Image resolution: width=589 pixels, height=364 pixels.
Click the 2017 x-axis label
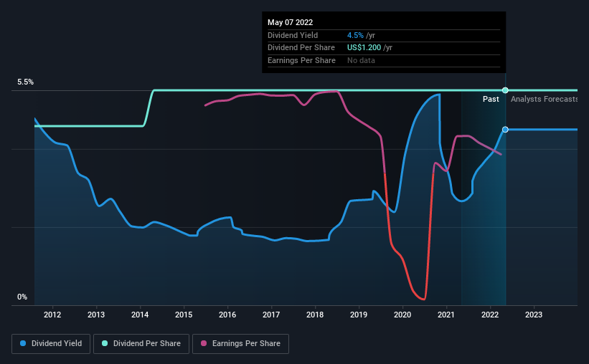271,315
